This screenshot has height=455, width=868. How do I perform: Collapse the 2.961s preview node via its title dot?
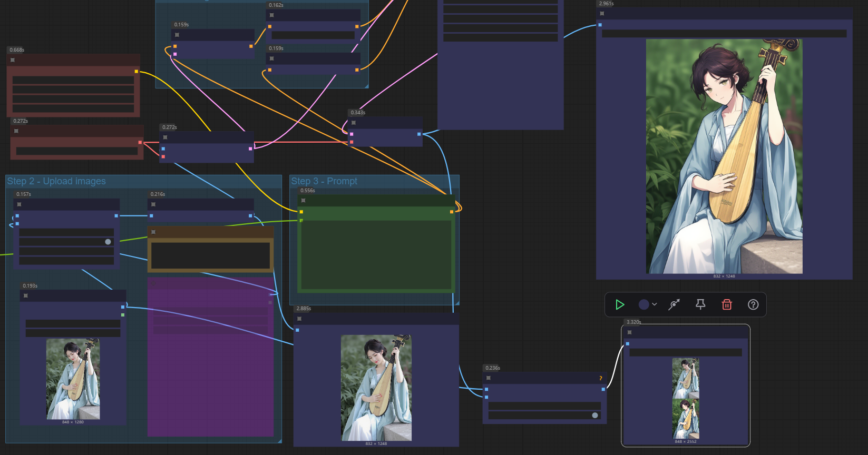pyautogui.click(x=602, y=14)
